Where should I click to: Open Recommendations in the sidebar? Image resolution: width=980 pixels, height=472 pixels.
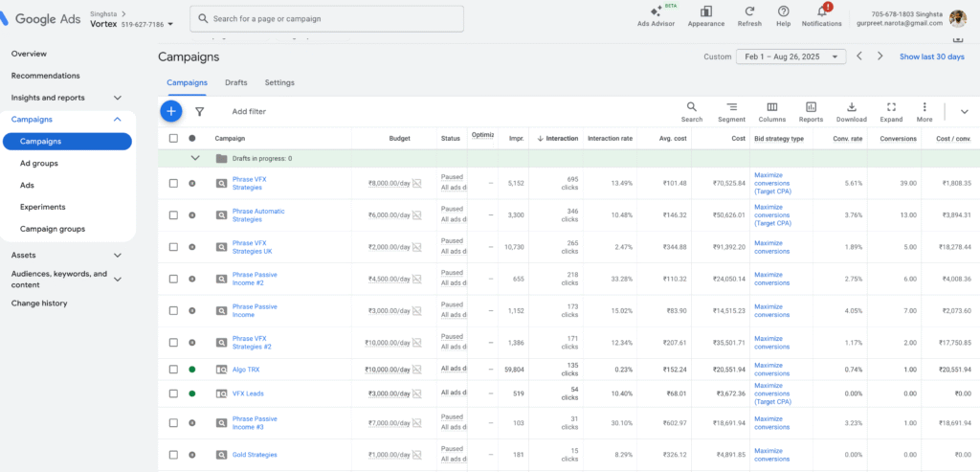pyautogui.click(x=46, y=76)
